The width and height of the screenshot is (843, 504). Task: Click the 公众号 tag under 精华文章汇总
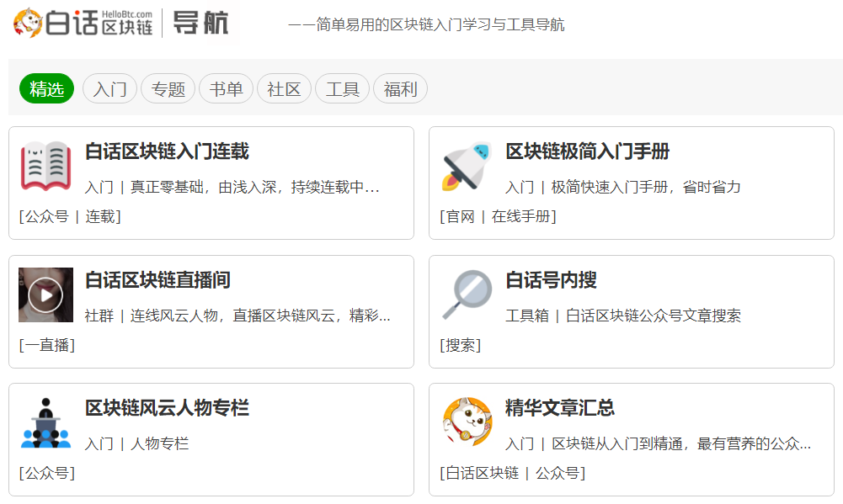(x=558, y=474)
